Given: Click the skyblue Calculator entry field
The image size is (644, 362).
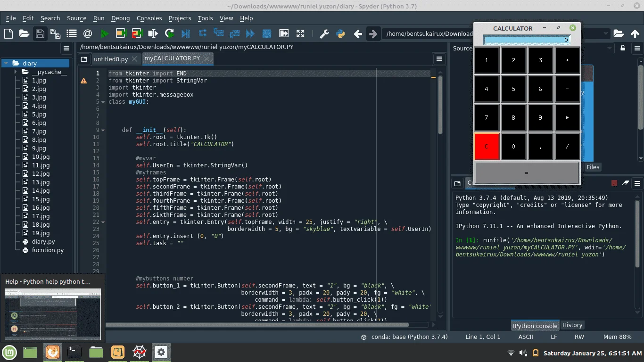Looking at the screenshot, I should [527, 40].
